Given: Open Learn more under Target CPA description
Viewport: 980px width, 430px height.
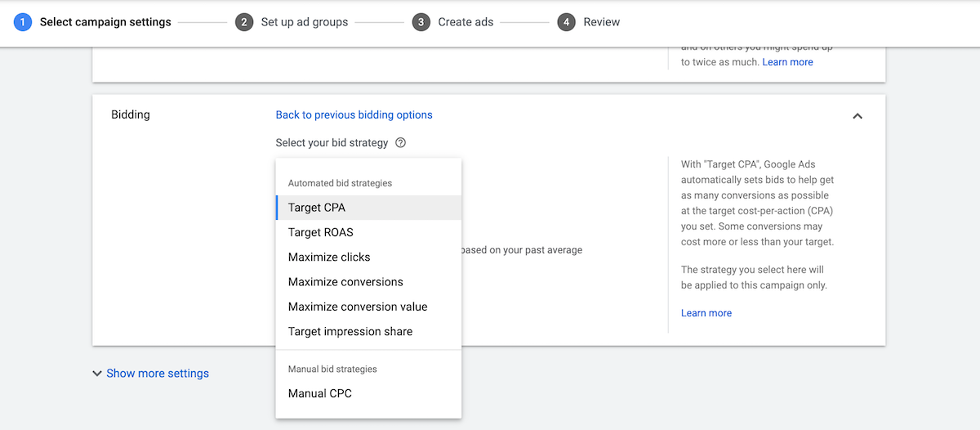Looking at the screenshot, I should tap(706, 313).
